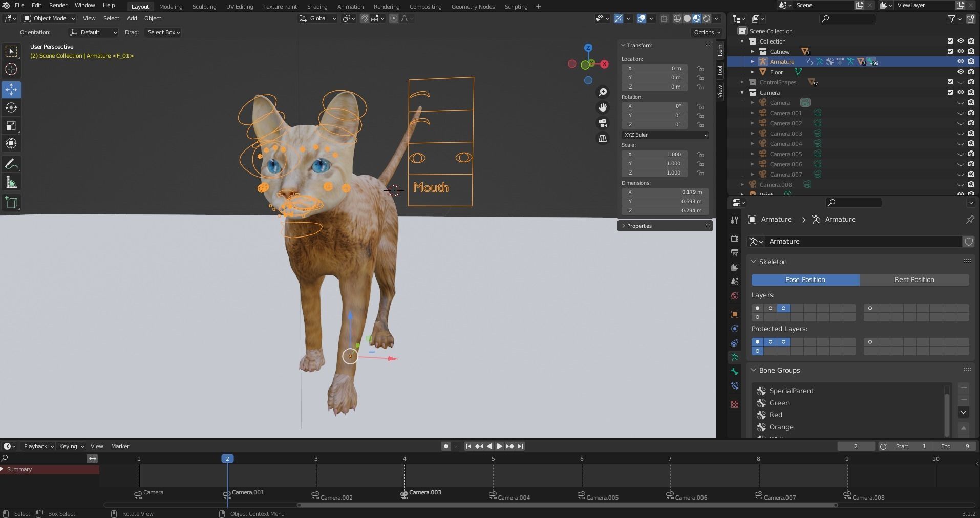Open the Render menu

click(58, 5)
